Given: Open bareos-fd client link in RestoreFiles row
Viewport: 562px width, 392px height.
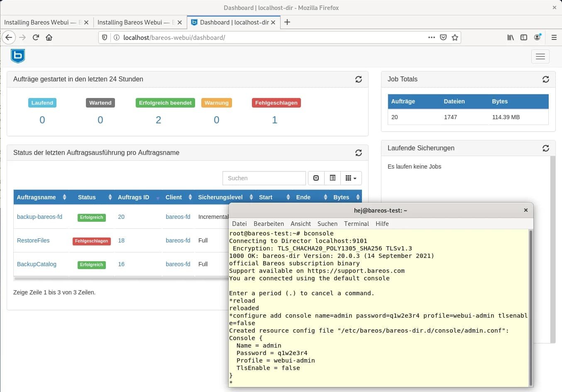Looking at the screenshot, I should click(178, 240).
